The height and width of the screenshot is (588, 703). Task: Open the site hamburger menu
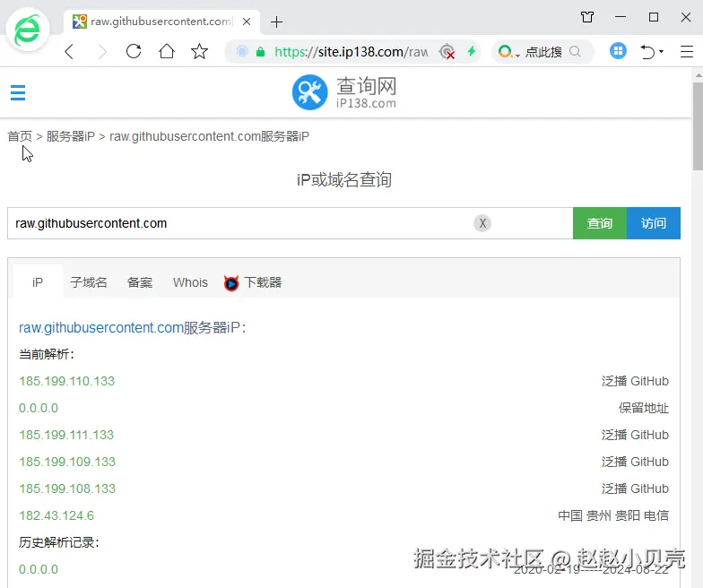(x=18, y=93)
